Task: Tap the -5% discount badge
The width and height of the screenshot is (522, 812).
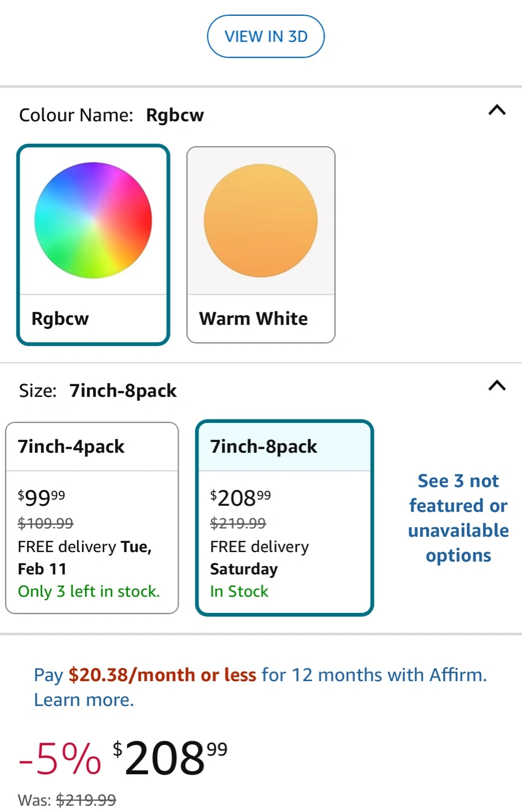Action: (60, 758)
